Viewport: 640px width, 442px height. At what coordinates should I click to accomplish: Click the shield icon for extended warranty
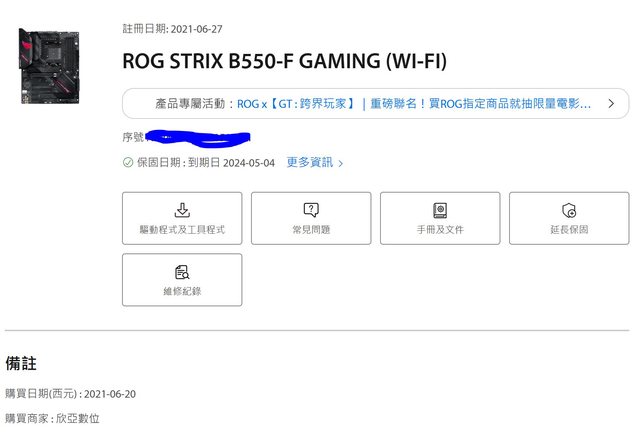(569, 211)
